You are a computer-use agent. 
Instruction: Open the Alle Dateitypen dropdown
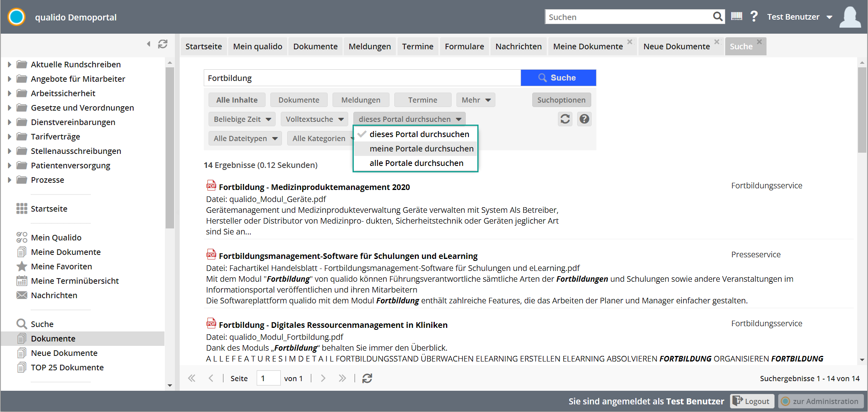[x=245, y=139]
